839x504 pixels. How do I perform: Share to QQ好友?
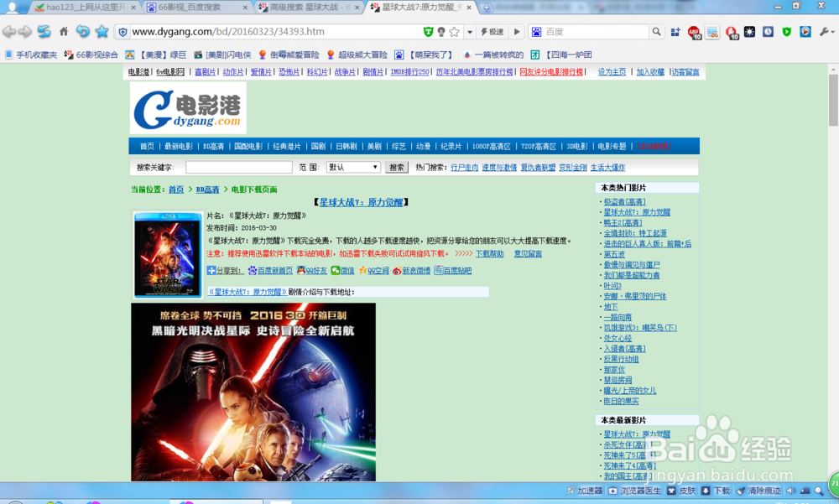312,271
